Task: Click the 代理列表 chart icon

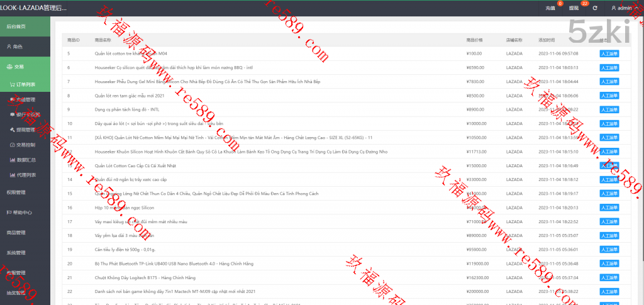Action: click(13, 175)
